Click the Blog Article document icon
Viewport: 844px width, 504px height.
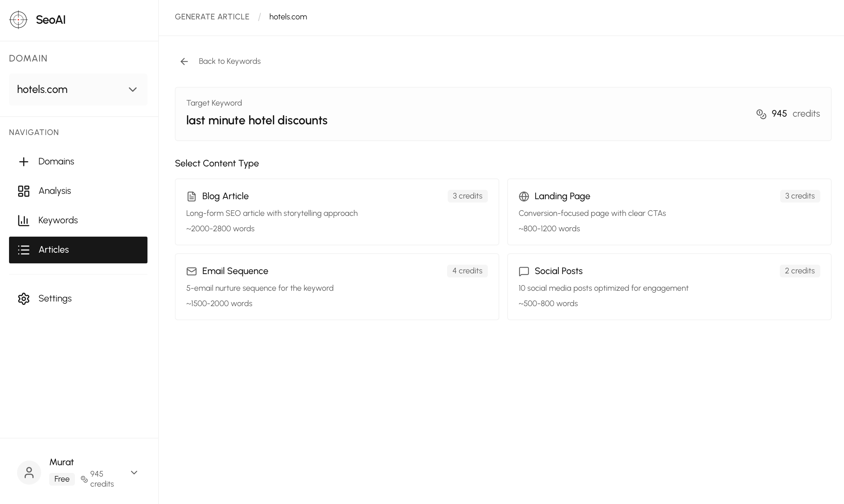pos(192,196)
